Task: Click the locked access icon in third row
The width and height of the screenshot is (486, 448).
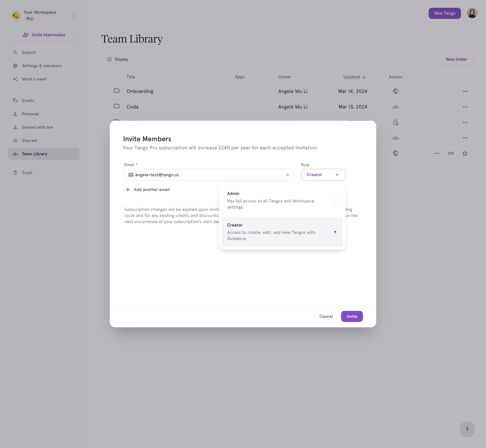Action: click(x=395, y=122)
